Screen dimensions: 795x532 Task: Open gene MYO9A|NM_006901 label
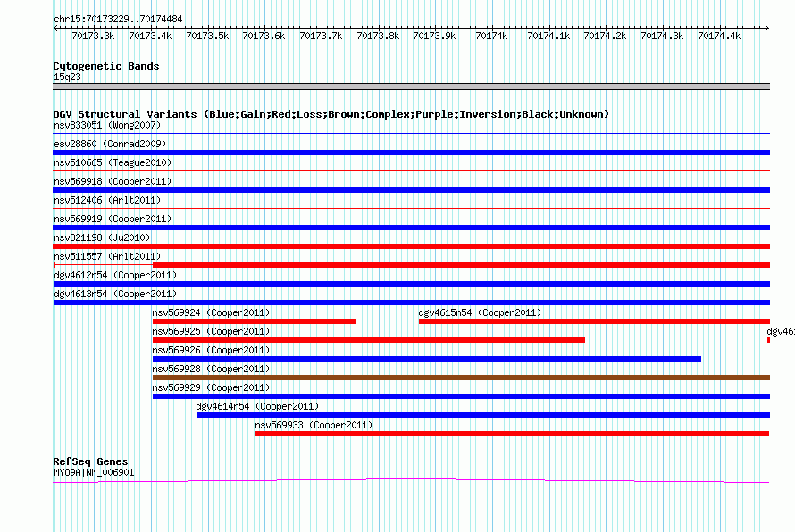[94, 473]
